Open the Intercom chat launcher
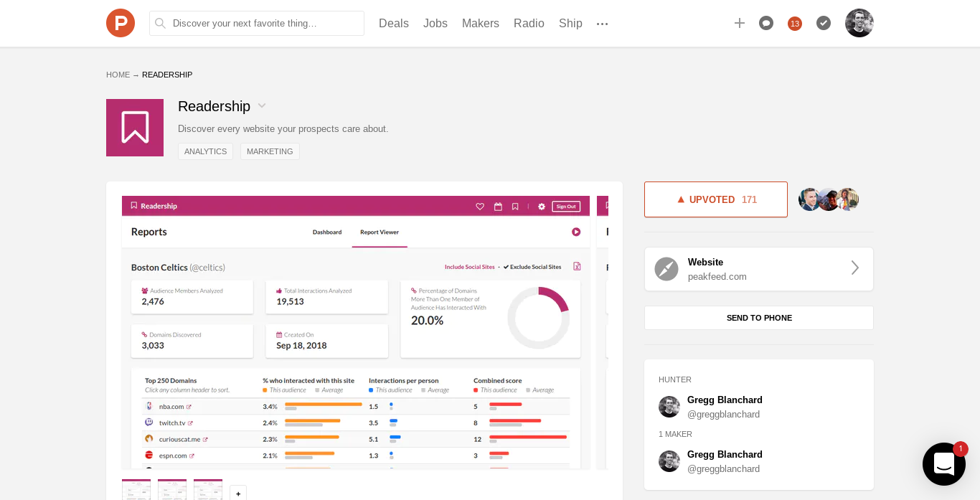 [x=944, y=464]
